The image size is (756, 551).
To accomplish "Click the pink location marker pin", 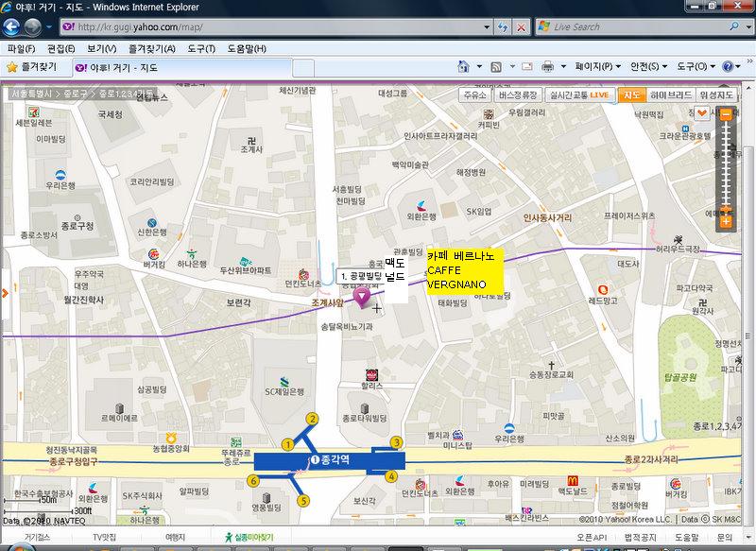I will pos(361,297).
